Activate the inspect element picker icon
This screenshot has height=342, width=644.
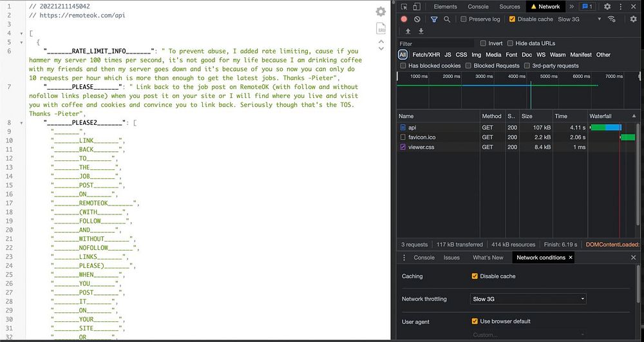point(404,6)
